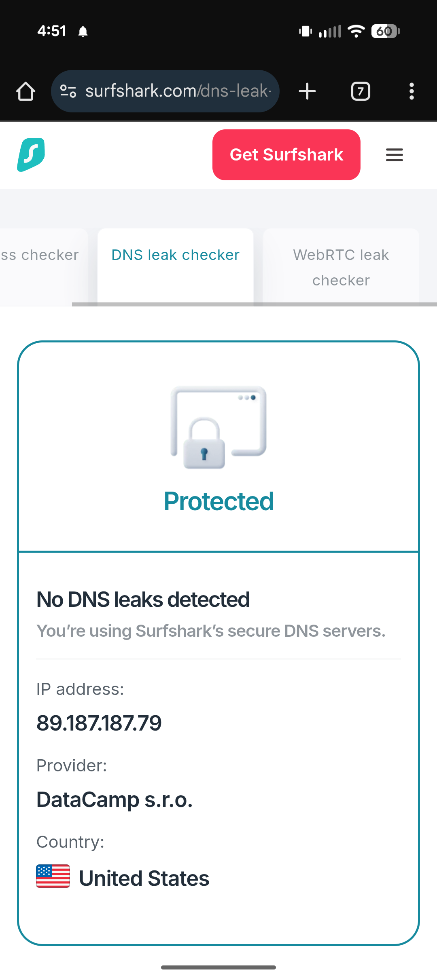Switch to the WebRTC leak checker tab

coord(341,267)
